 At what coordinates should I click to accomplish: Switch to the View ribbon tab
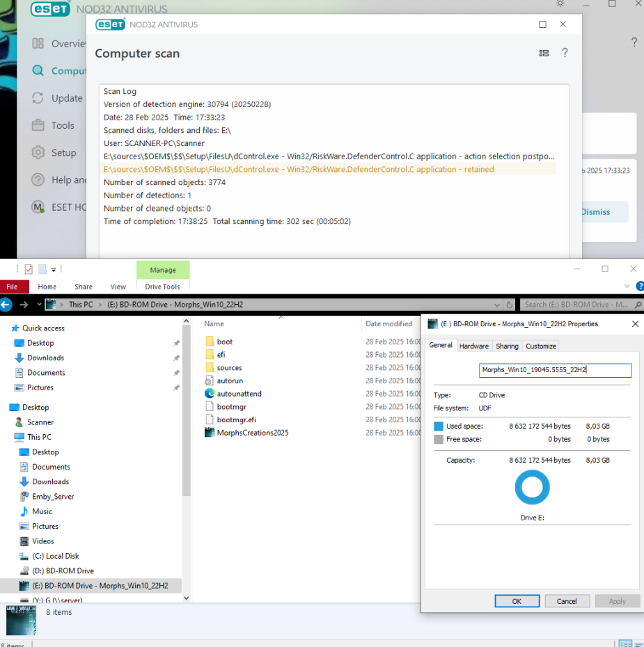[x=118, y=287]
